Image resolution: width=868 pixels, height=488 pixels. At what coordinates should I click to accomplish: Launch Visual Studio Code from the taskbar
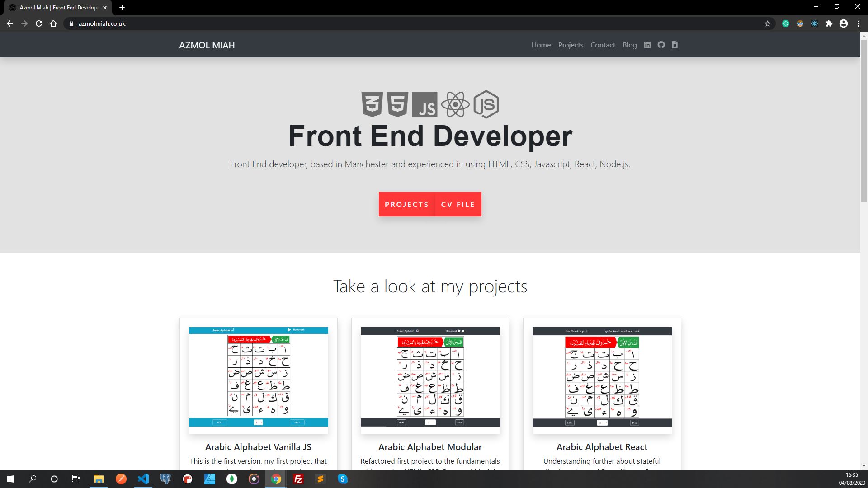coord(144,479)
